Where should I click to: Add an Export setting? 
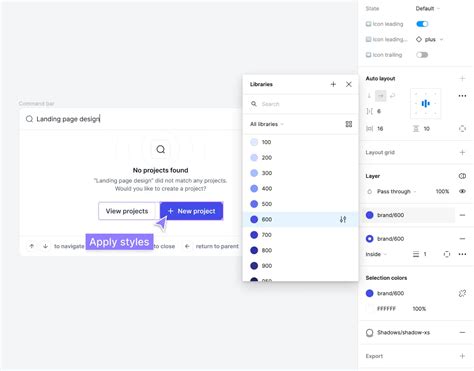[x=462, y=356]
